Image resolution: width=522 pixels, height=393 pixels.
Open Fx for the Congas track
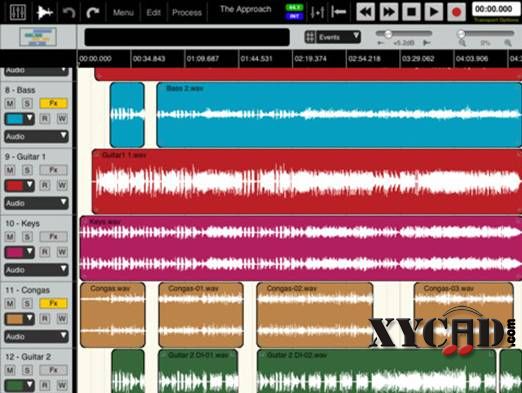(x=53, y=303)
